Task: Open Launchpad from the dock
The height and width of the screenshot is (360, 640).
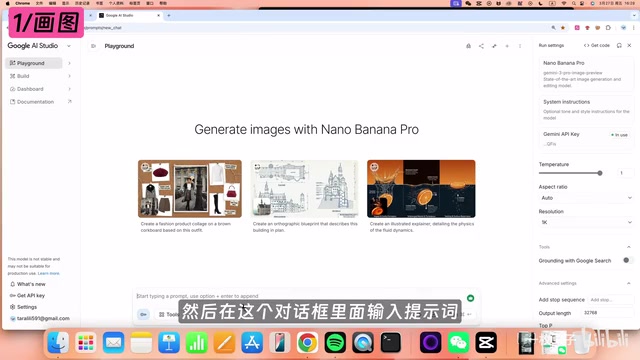Action: (x=86, y=342)
